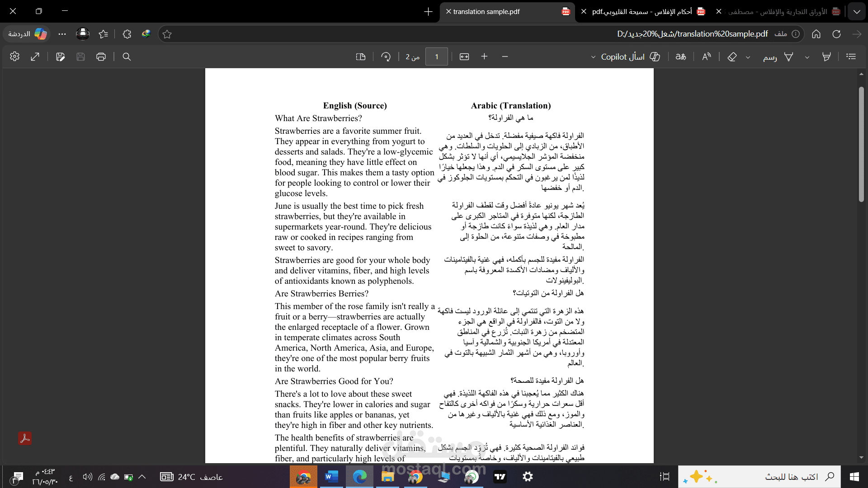Refresh the current page
The height and width of the screenshot is (488, 868).
(836, 34)
